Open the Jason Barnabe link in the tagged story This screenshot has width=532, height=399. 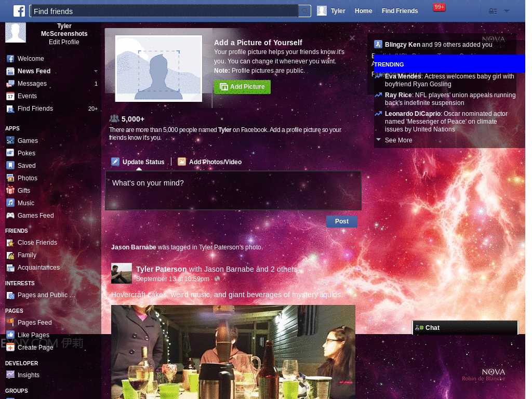click(x=134, y=247)
